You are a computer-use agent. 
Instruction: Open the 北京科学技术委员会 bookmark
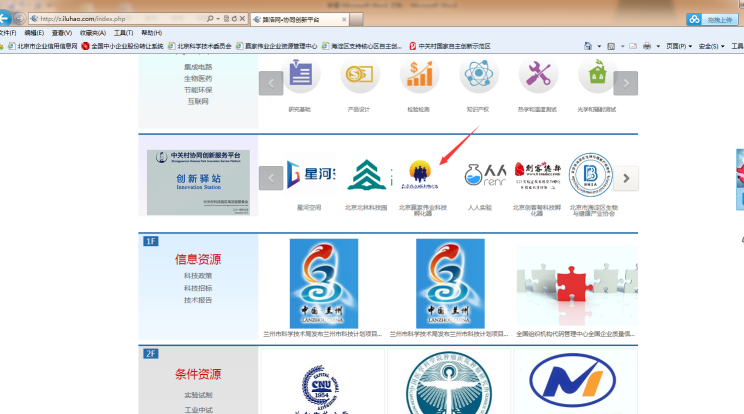point(200,46)
